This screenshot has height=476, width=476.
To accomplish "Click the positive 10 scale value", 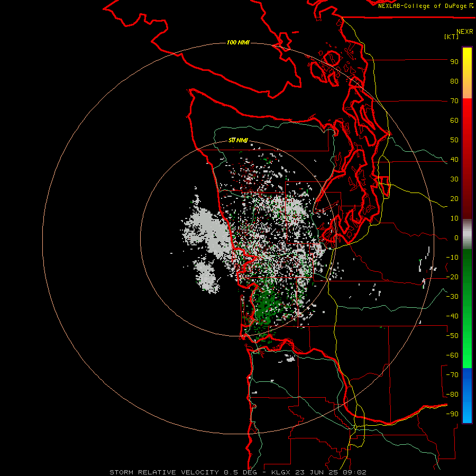I will [x=454, y=218].
